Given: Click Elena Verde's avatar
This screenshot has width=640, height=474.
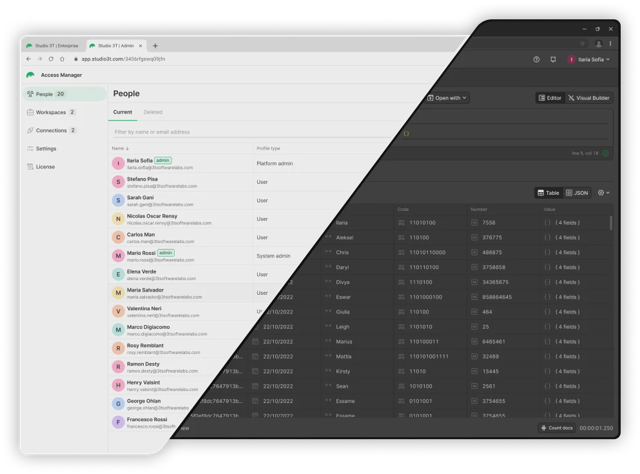Looking at the screenshot, I should [x=118, y=275].
